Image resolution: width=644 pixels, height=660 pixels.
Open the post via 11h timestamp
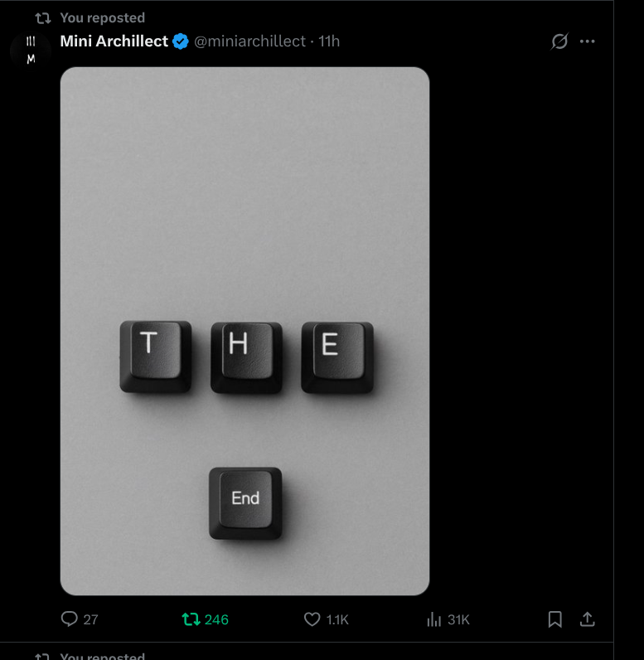coord(330,41)
